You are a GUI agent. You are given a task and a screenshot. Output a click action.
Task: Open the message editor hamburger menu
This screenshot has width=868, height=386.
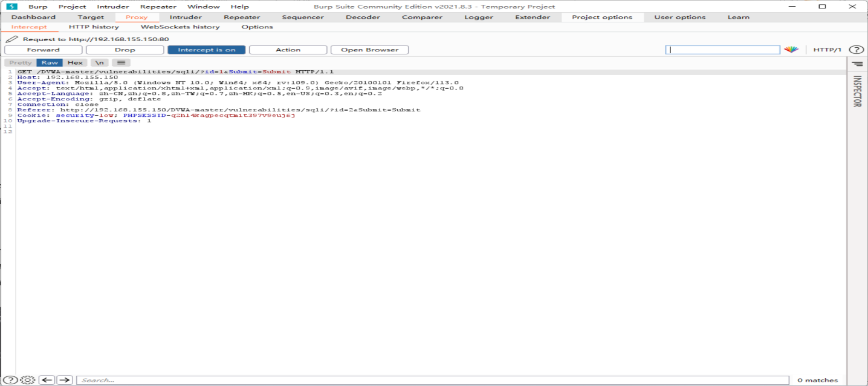point(121,62)
